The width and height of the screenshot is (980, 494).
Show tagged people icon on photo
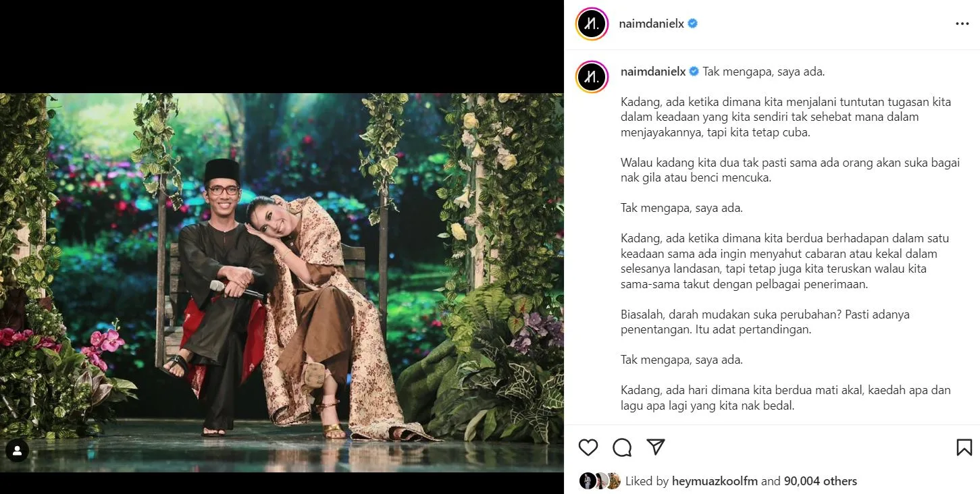click(17, 450)
